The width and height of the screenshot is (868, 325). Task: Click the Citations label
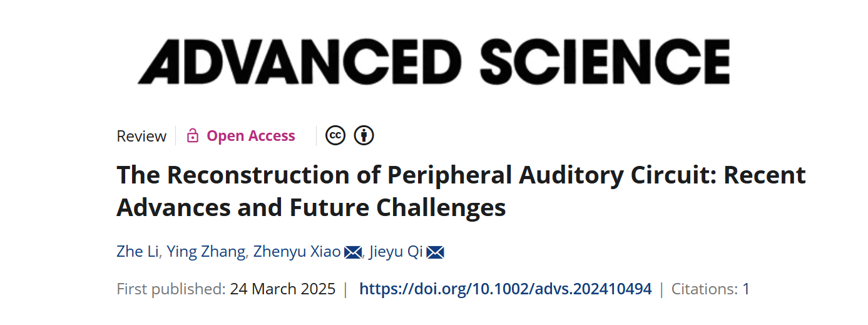point(705,289)
